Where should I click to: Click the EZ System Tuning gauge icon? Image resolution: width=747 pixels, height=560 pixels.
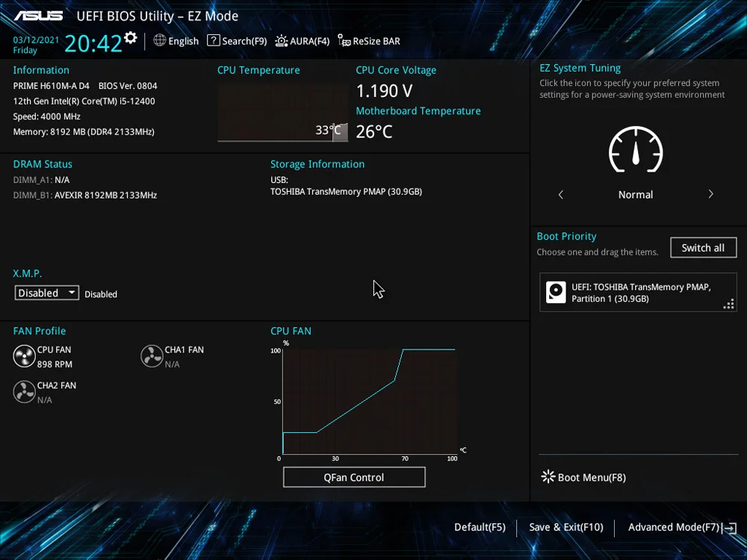(x=636, y=149)
